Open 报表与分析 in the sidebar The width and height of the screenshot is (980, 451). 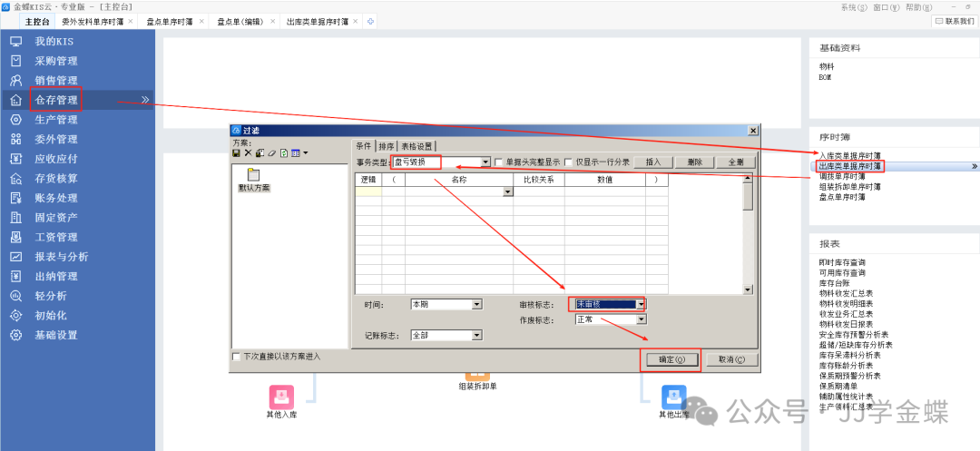[x=62, y=257]
